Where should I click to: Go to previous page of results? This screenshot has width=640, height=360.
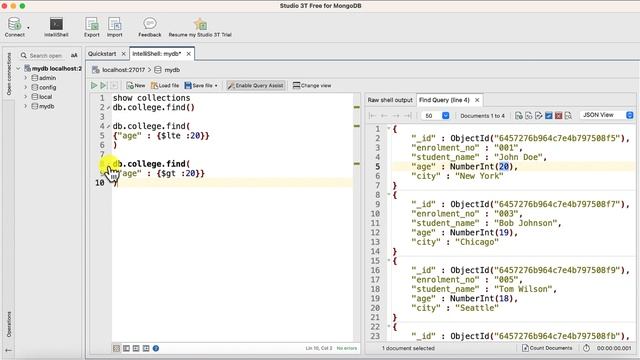(x=384, y=116)
